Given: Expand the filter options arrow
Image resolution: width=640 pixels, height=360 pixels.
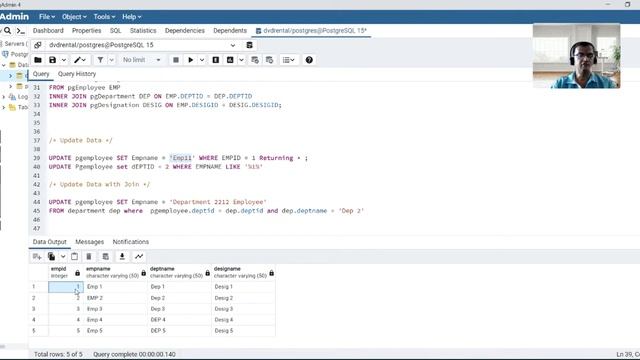Looking at the screenshot, I should [111, 60].
